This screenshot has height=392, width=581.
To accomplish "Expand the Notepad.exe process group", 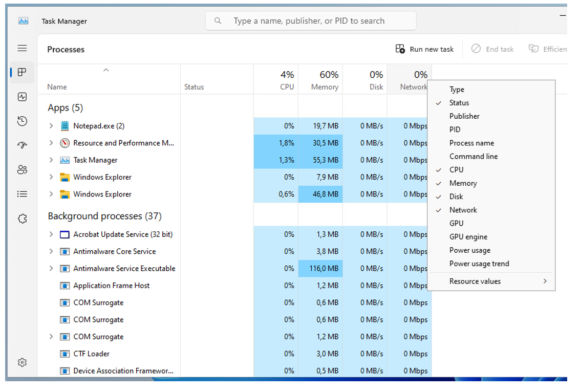I will tap(51, 126).
